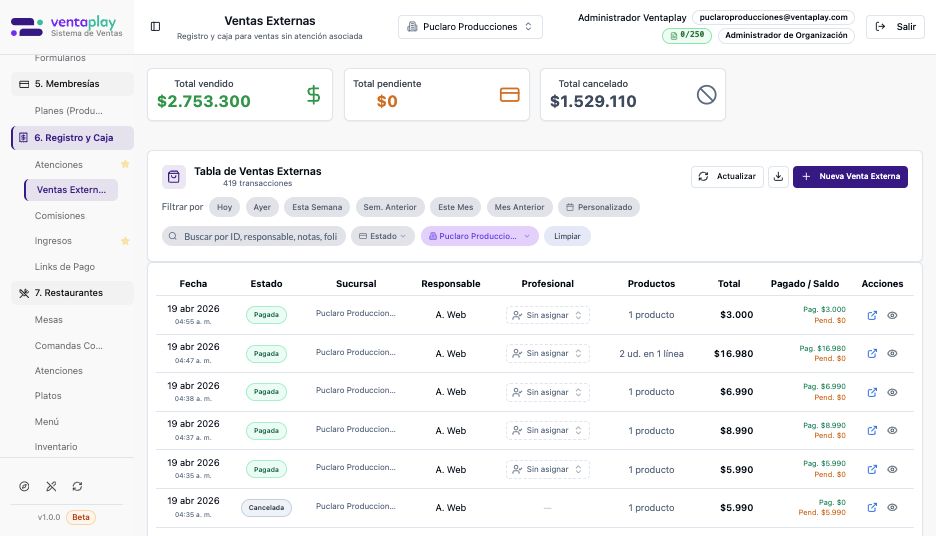Click Nueva Venta Externa button

point(850,177)
